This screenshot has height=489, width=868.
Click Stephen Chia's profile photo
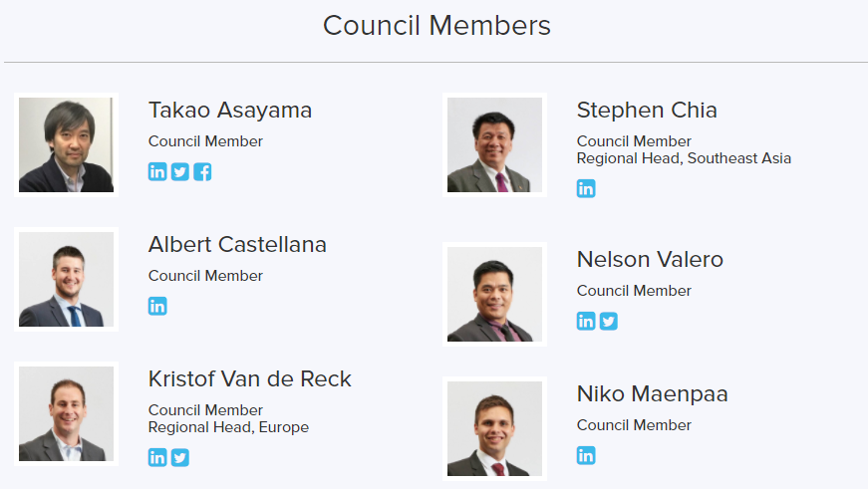pos(494,144)
